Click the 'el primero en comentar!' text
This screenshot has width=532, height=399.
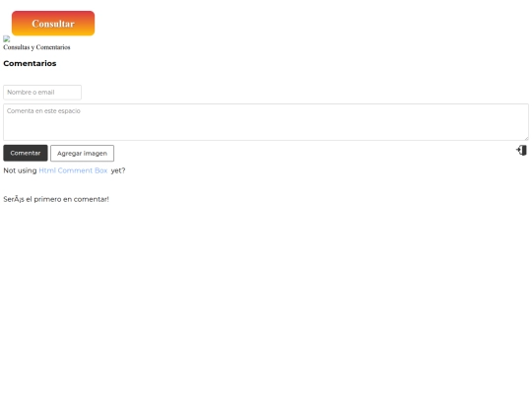(x=68, y=199)
